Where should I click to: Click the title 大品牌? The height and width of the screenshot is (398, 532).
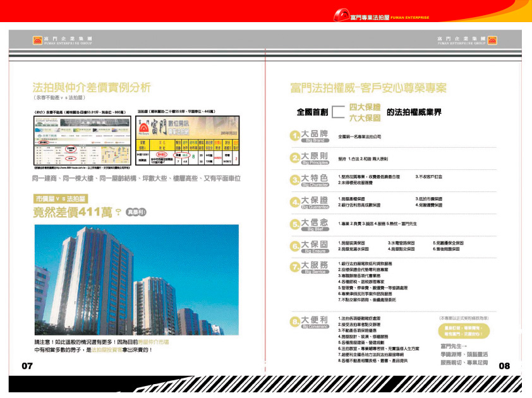(315, 134)
